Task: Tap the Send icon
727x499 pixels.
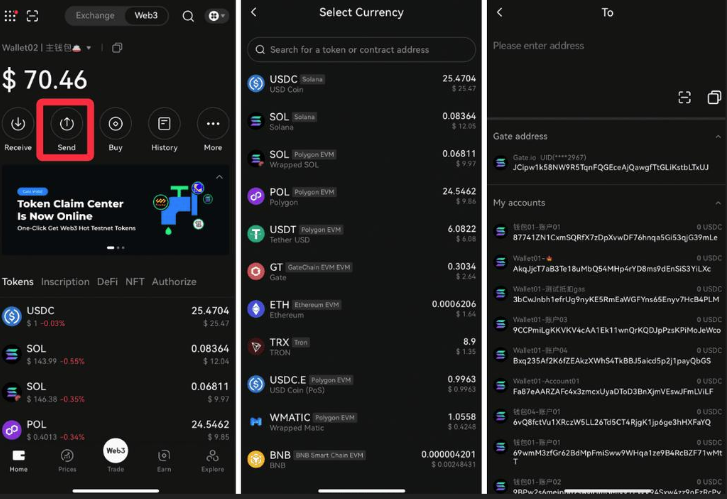Action: tap(66, 124)
